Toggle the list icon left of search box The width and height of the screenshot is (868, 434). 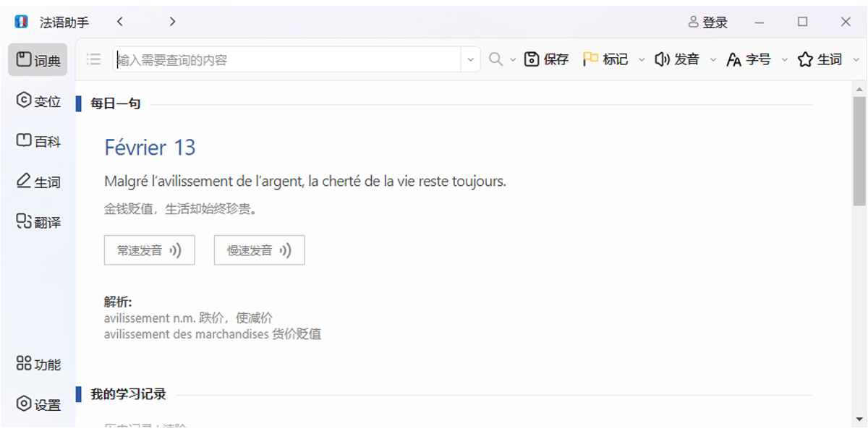pyautogui.click(x=93, y=59)
